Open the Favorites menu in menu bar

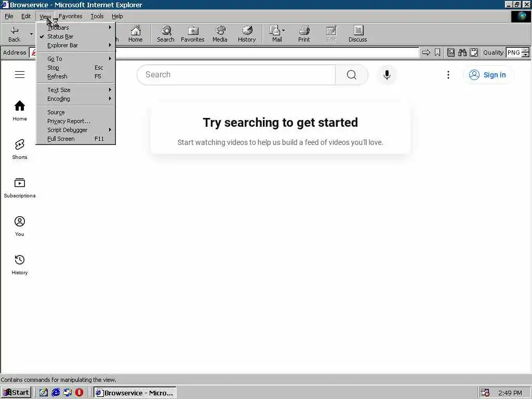(70, 16)
